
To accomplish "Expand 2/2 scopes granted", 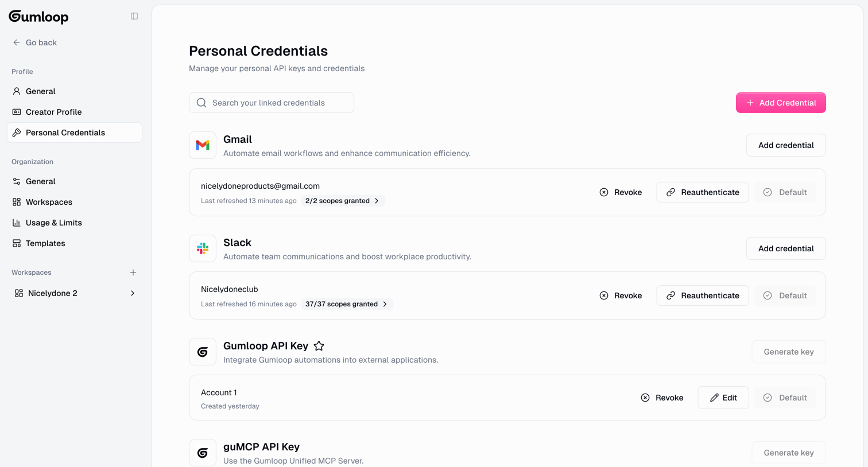I will coord(343,201).
